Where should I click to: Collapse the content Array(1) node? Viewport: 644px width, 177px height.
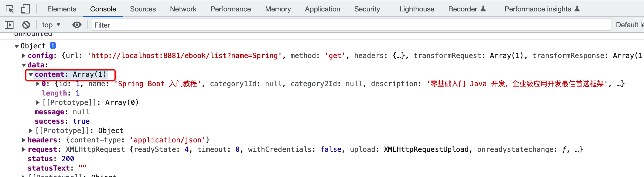[x=31, y=75]
